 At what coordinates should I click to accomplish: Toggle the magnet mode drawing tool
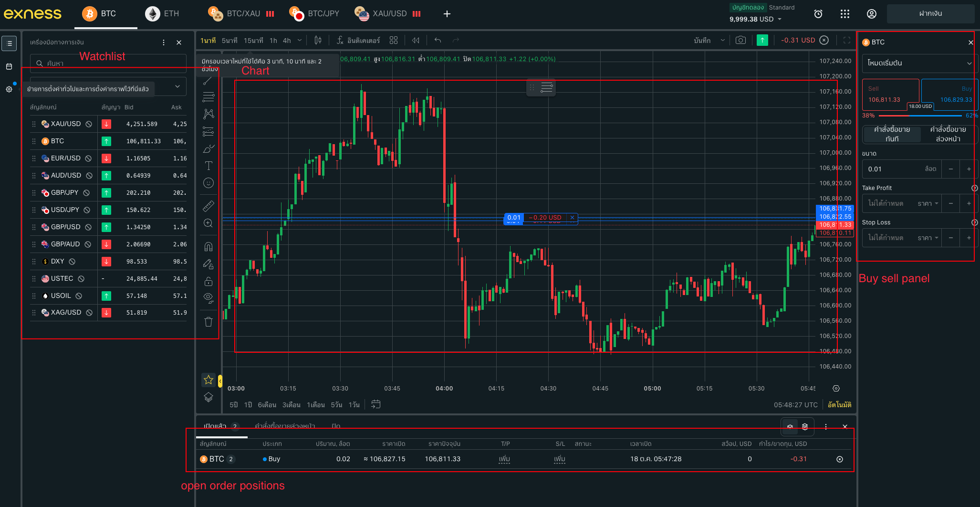pyautogui.click(x=209, y=247)
